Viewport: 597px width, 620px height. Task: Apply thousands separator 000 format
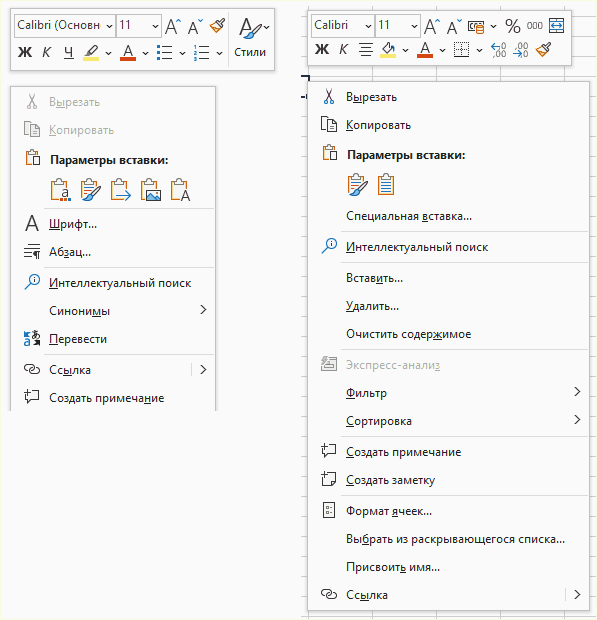coord(535,26)
